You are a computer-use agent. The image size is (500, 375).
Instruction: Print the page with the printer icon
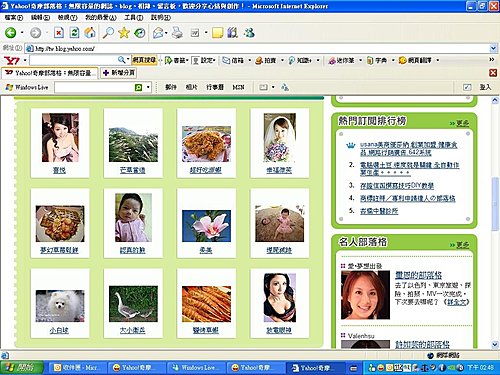177,33
